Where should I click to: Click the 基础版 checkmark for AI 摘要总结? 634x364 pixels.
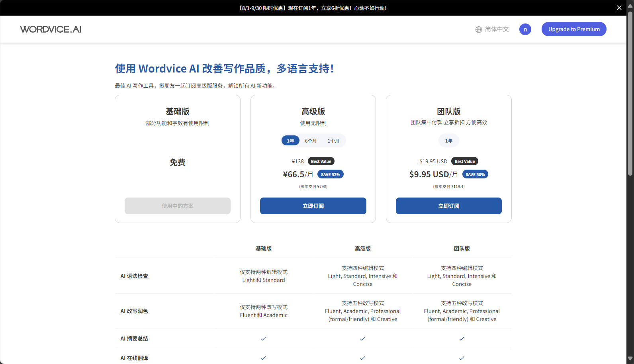263,339
